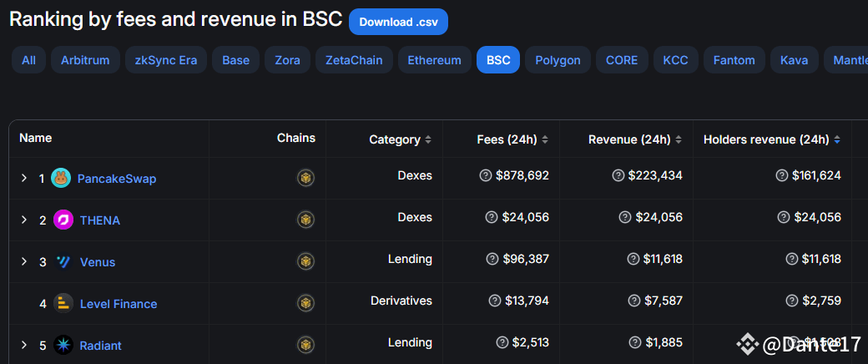Open the Level Finance protocol link
Screen dimensions: 868x364
(119, 304)
